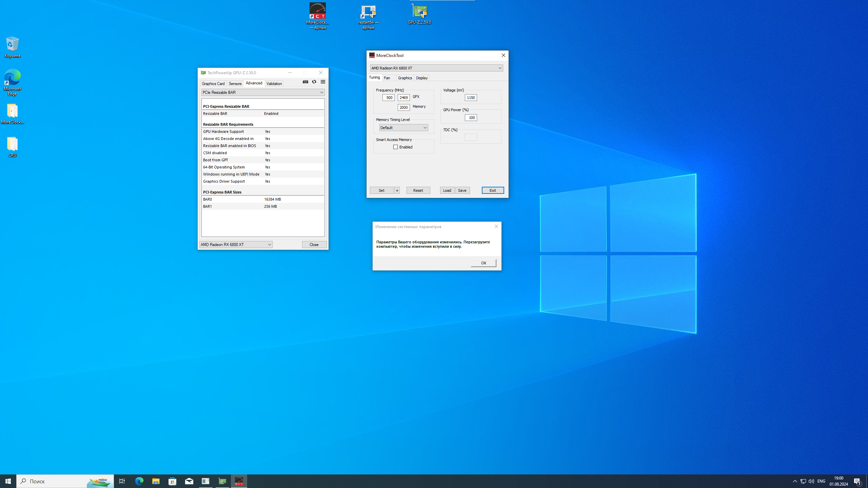Click the Microsoft Store taskbar icon
This screenshot has width=868, height=488.
pyautogui.click(x=172, y=481)
